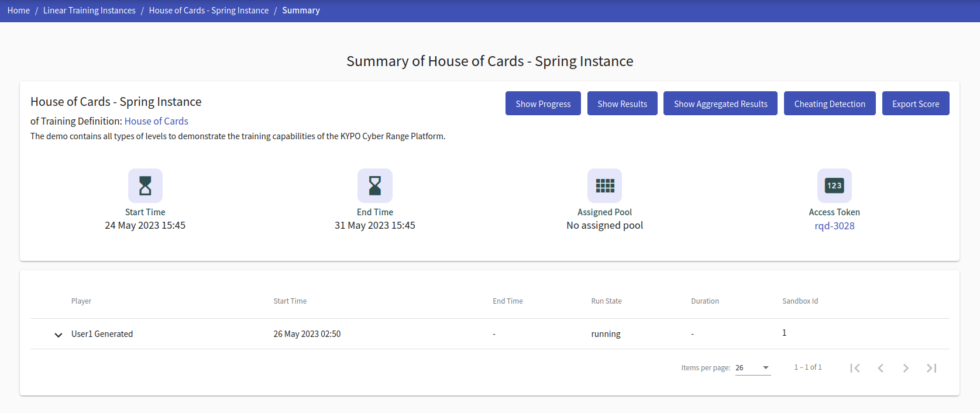This screenshot has height=413, width=980.
Task: Click the Assigned Pool grid icon
Action: (x=605, y=186)
